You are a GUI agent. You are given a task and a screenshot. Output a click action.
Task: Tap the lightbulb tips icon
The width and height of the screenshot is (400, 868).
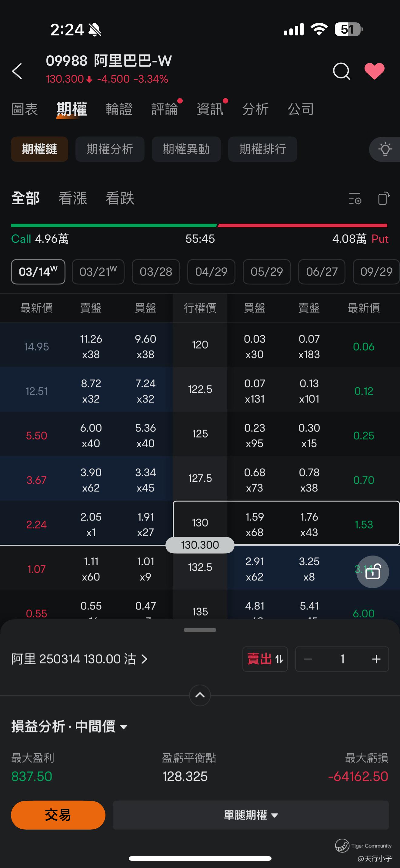(x=385, y=149)
